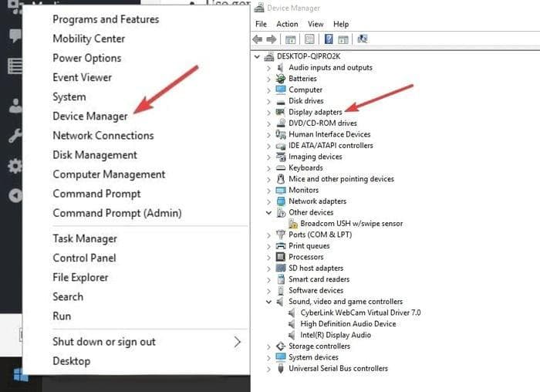Click the Display adapters card icon

click(x=281, y=112)
